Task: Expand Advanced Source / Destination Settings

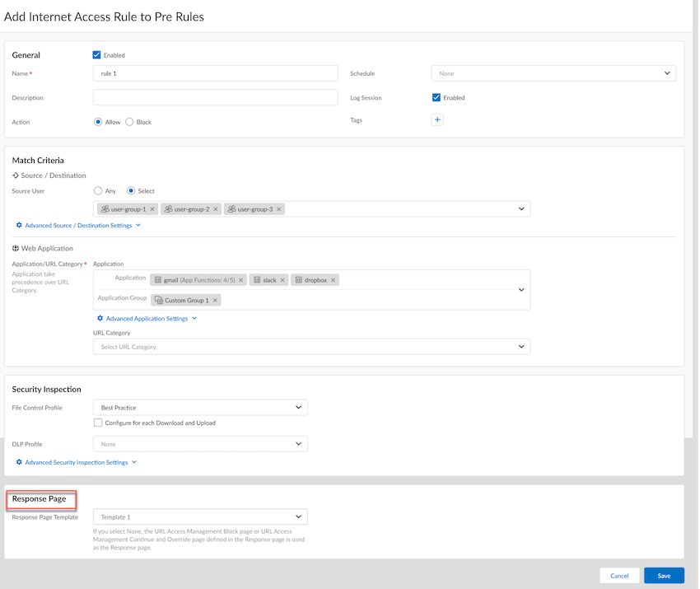Action: 78,225
